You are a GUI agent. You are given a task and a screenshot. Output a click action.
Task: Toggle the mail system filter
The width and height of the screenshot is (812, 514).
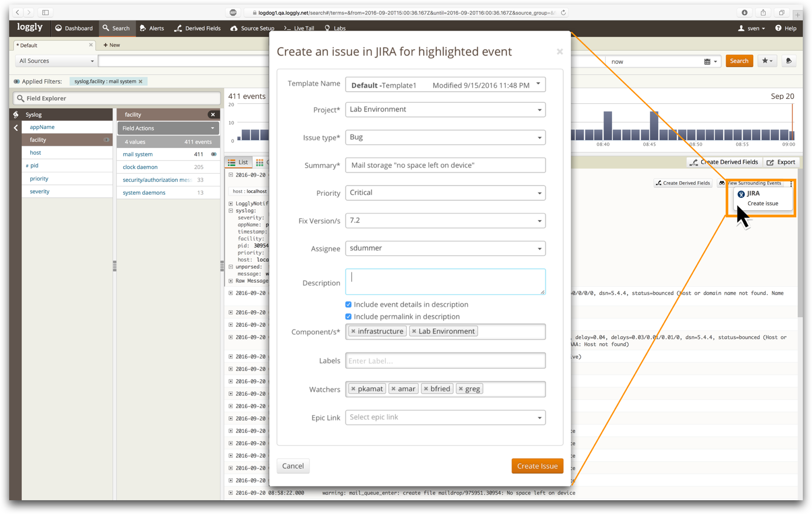[214, 154]
